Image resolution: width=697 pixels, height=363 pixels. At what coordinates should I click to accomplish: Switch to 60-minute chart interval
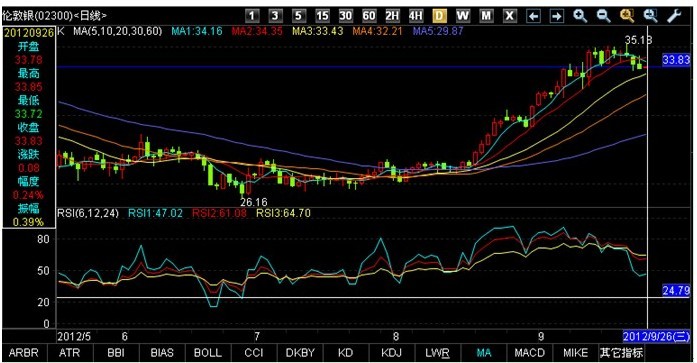369,16
